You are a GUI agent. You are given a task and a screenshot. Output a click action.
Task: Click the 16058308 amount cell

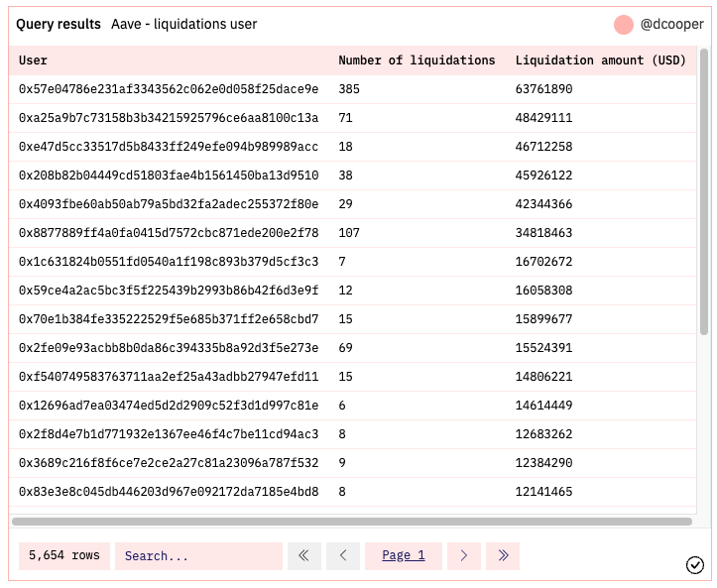543,291
